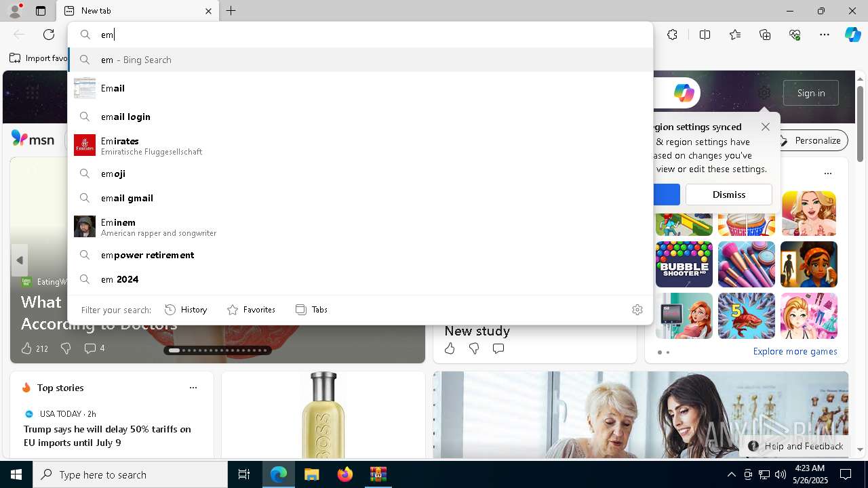The width and height of the screenshot is (868, 488).
Task: Open Browser essentials heart icon
Action: click(x=795, y=35)
